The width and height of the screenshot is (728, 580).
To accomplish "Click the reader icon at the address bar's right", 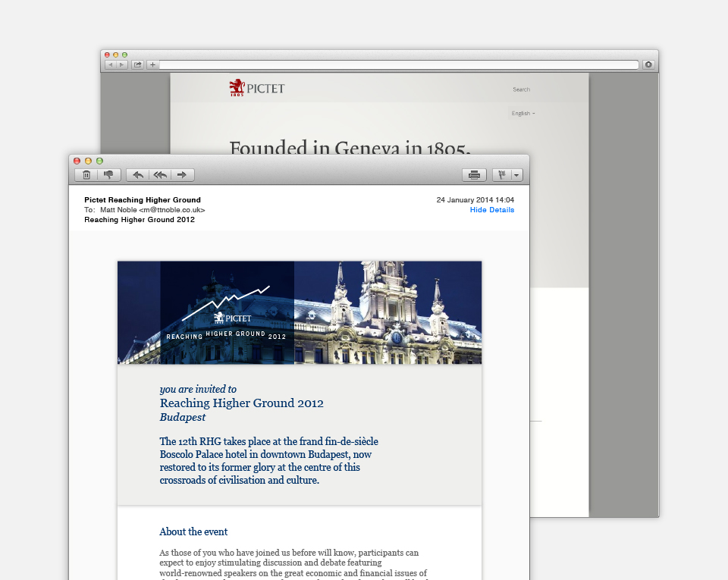I will (x=648, y=64).
